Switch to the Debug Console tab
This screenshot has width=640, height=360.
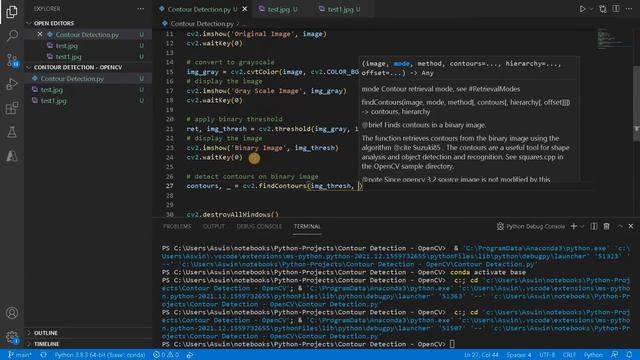(x=259, y=227)
